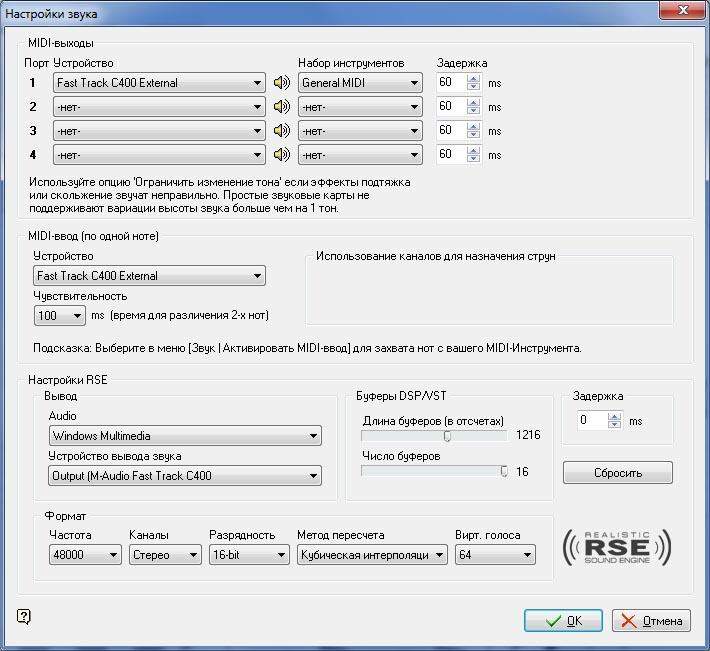This screenshot has width=710, height=651.
Task: Play test sound for port 4
Action: [281, 155]
